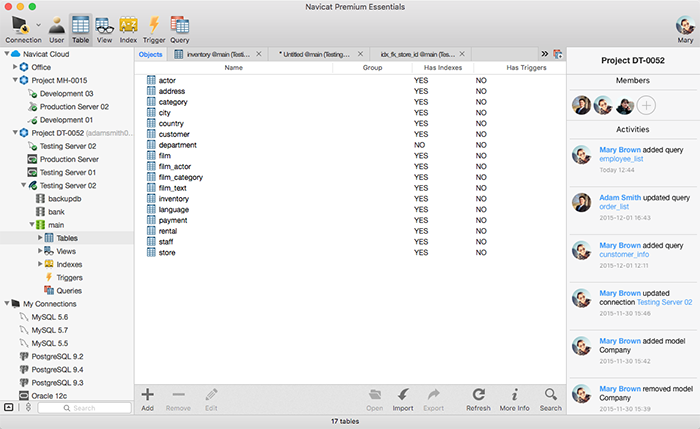Viewport: 700px width, 429px height.
Task: Select the department table row
Action: (350, 145)
